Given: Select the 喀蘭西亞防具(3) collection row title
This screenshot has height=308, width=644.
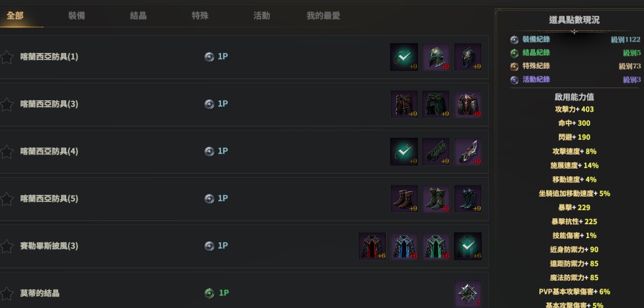Looking at the screenshot, I should point(49,104).
